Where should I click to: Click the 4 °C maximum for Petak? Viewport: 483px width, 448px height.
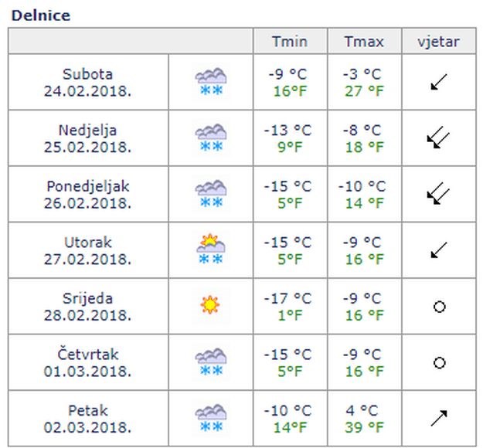362,410
